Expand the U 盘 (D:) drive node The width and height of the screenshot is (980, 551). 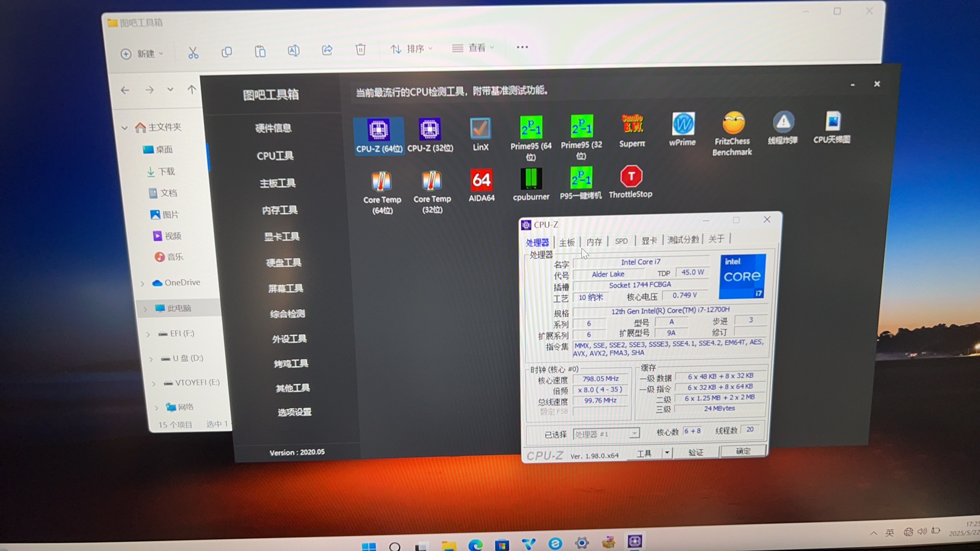(x=151, y=359)
